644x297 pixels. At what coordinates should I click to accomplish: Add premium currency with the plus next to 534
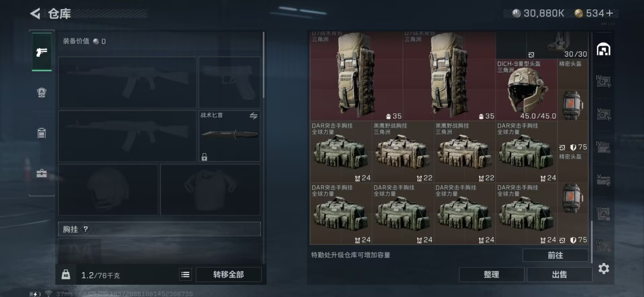tap(610, 13)
